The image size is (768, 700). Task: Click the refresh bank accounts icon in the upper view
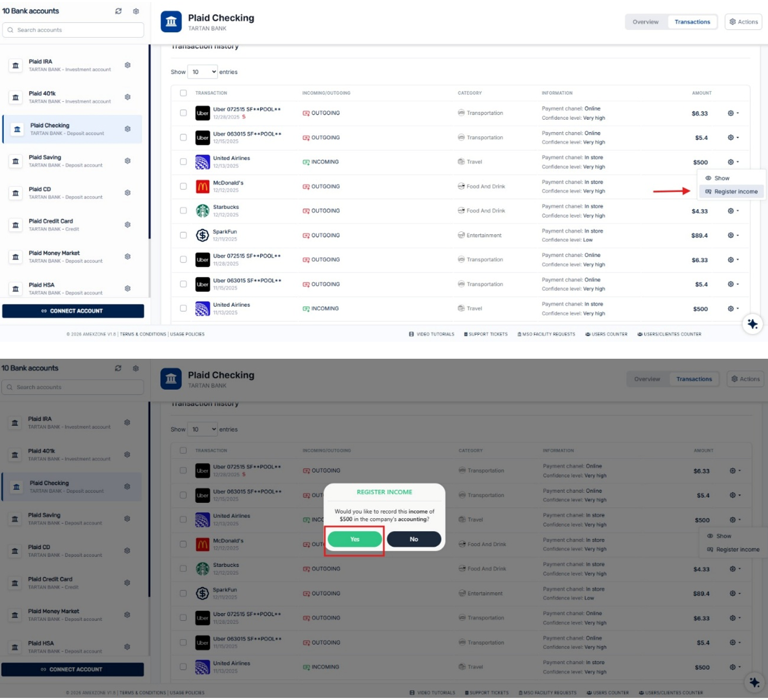tap(118, 11)
